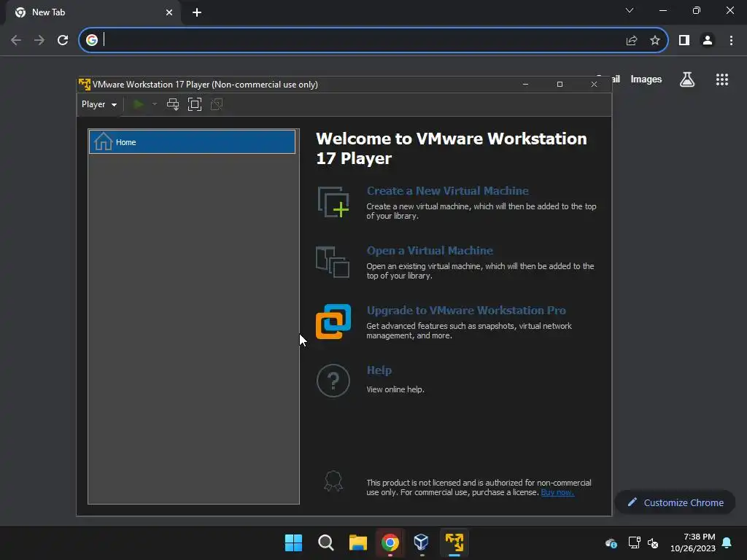Click network display tray icon
The height and width of the screenshot is (560, 747).
634,542
